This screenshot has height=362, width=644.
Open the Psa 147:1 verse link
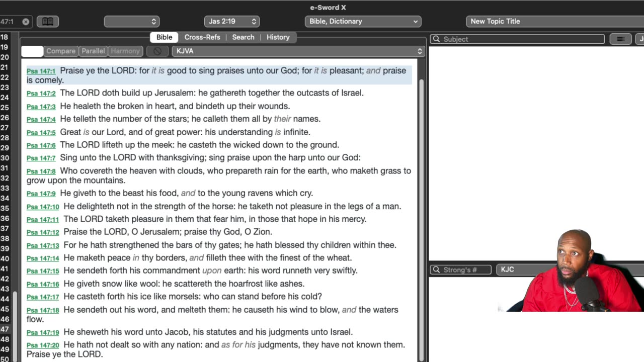pos(41,71)
